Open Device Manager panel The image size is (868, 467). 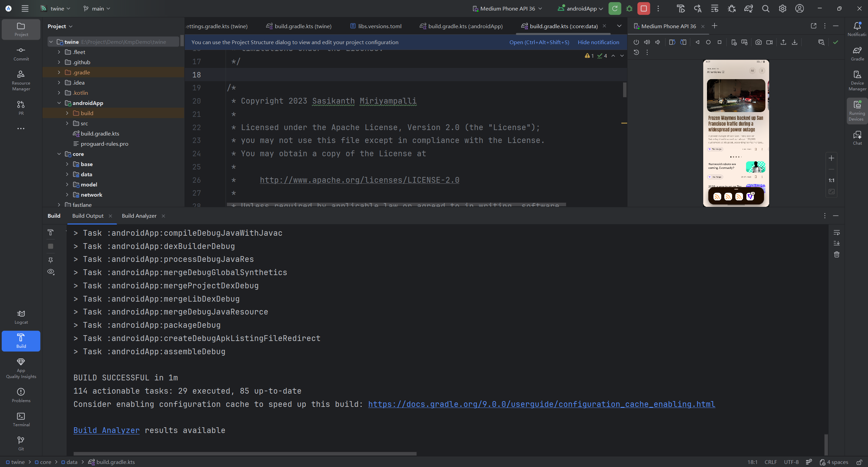click(x=857, y=80)
